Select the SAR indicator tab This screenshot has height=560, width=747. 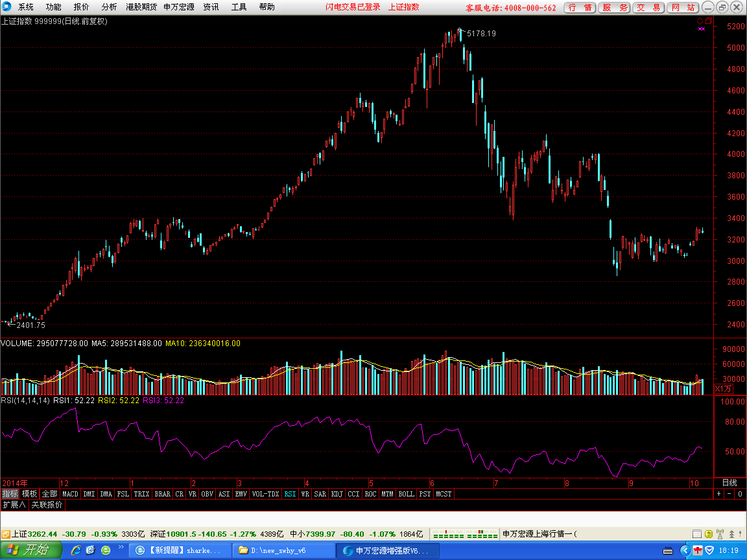click(320, 495)
